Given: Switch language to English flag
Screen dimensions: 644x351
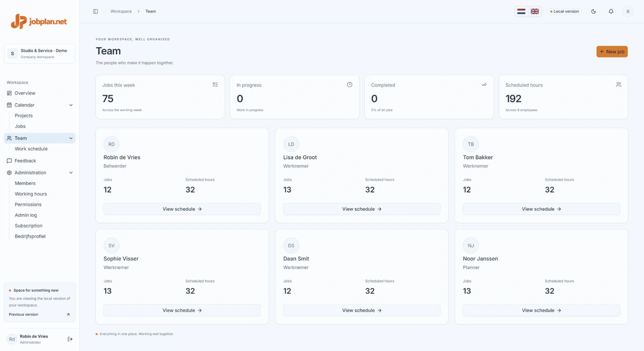Looking at the screenshot, I should [535, 12].
